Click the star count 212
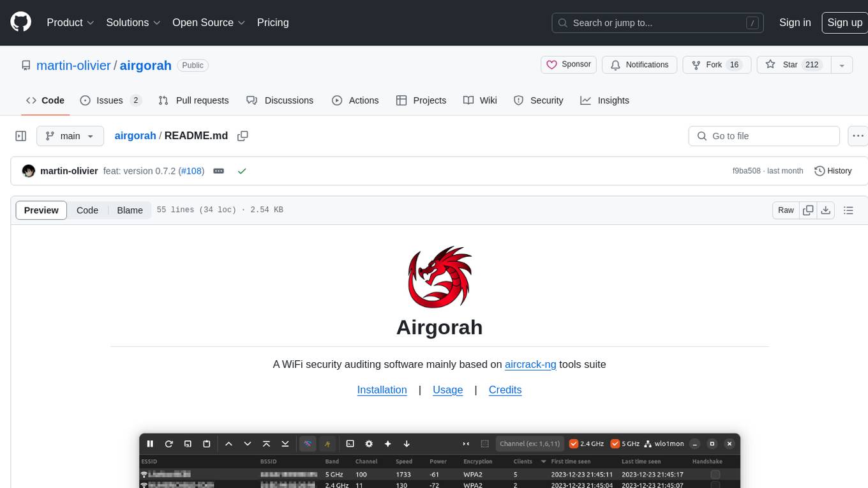 coord(812,65)
